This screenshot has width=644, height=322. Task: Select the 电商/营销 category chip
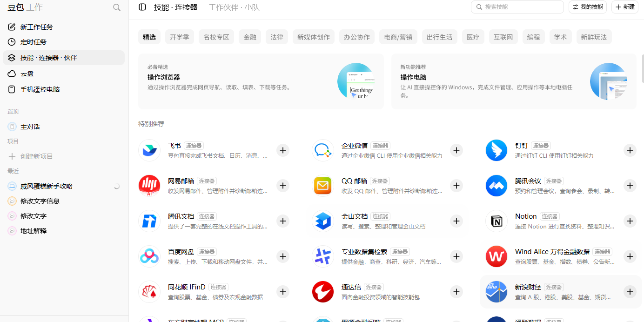tap(398, 37)
